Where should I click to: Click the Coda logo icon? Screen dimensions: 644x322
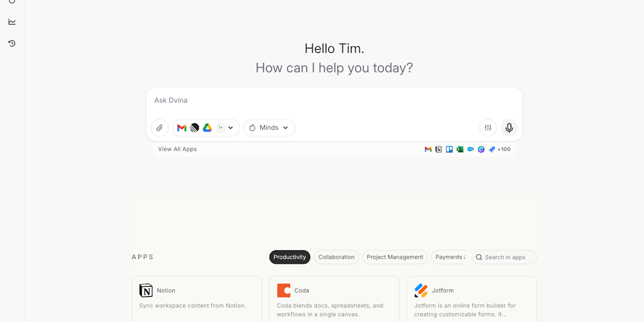(284, 291)
